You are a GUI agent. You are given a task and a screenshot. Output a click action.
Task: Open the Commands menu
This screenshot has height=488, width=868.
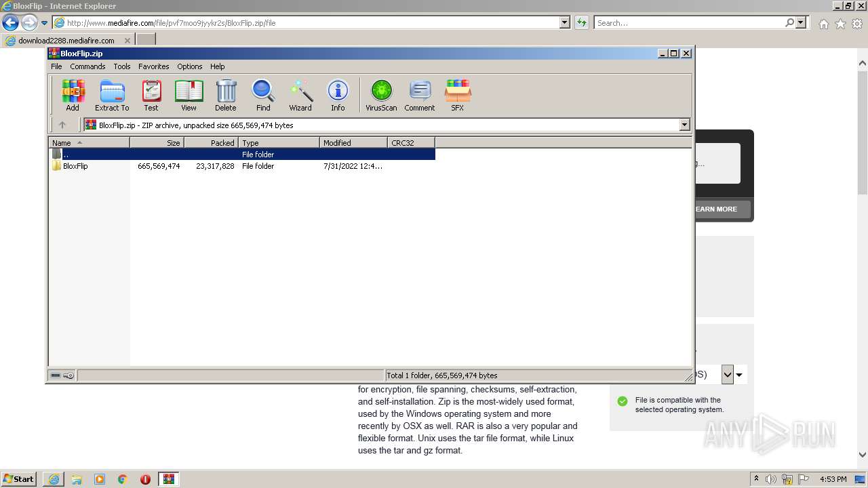[87, 66]
